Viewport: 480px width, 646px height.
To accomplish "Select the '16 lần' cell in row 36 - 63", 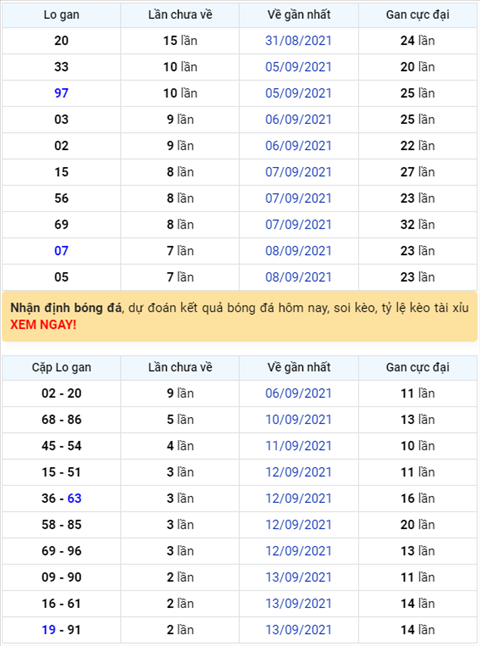I will coord(418,499).
